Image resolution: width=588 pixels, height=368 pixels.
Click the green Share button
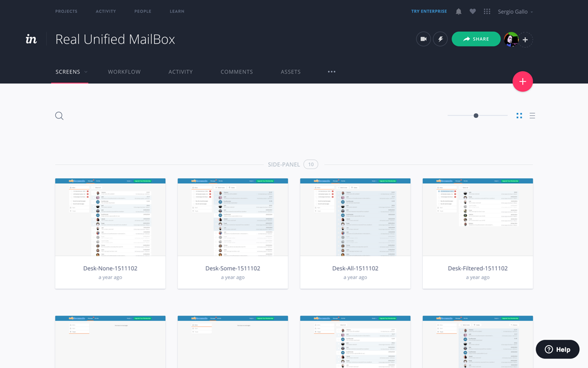tap(476, 39)
